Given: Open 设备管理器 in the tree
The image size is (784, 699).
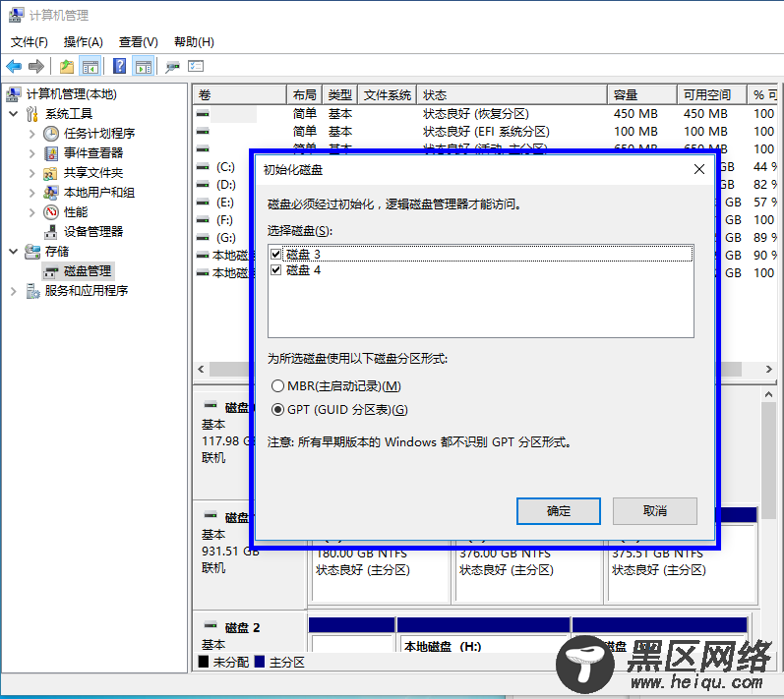Looking at the screenshot, I should (93, 232).
